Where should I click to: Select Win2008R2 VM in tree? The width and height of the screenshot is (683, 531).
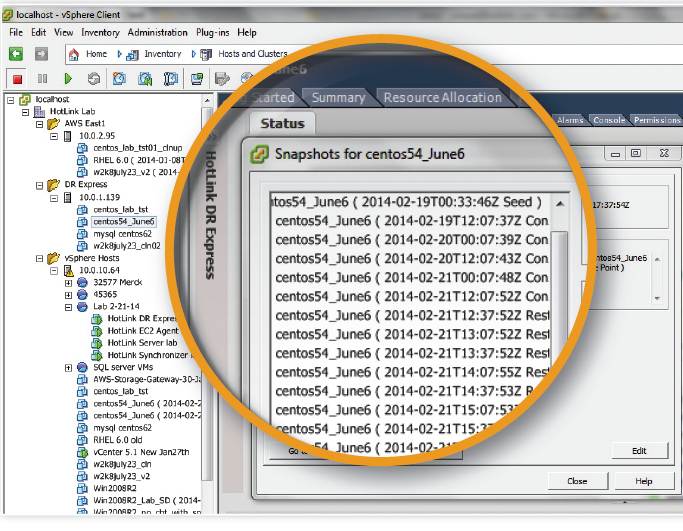pyautogui.click(x=115, y=489)
